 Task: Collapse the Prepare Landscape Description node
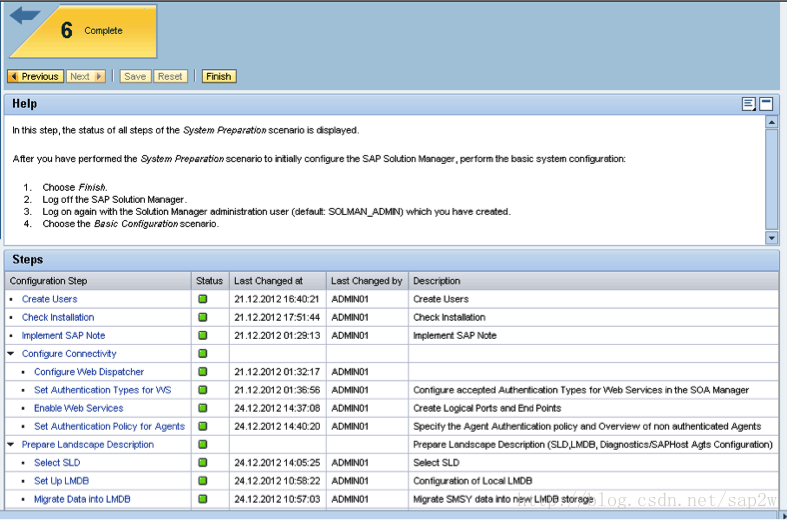point(11,445)
